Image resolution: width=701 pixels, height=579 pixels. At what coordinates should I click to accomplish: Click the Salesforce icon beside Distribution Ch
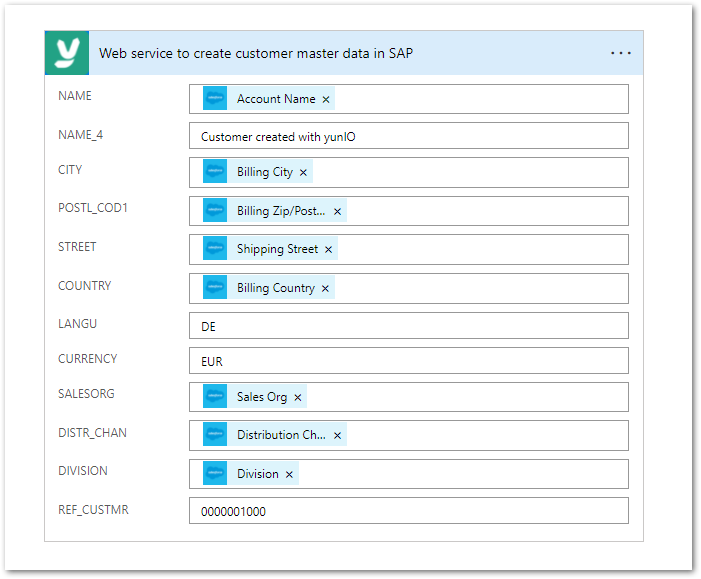(215, 435)
